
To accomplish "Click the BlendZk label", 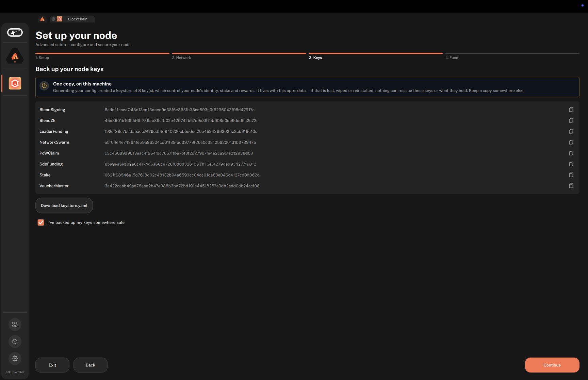I will [x=47, y=120].
